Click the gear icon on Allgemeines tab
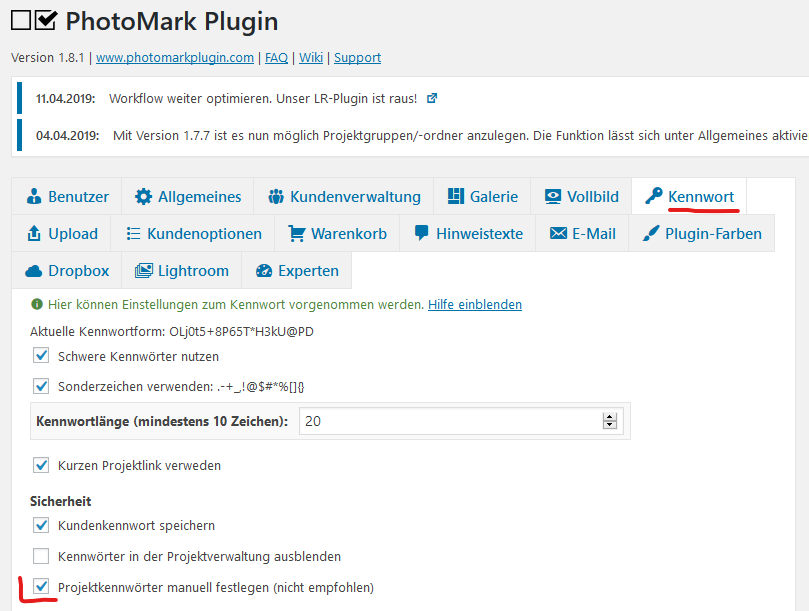This screenshot has height=611, width=809. [x=144, y=197]
